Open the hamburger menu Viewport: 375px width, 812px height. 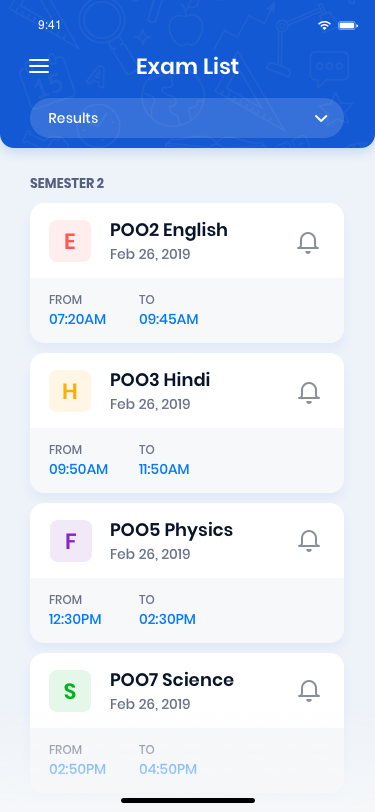tap(39, 66)
